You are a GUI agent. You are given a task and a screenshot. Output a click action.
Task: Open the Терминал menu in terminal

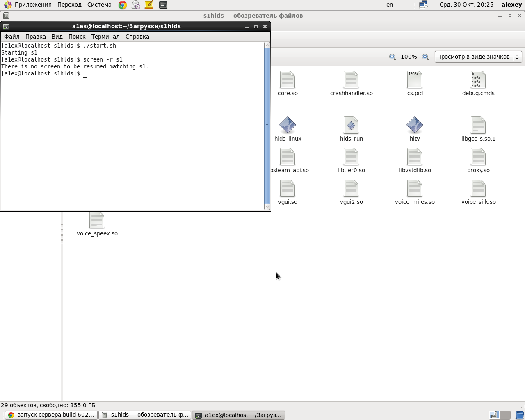[x=105, y=37]
